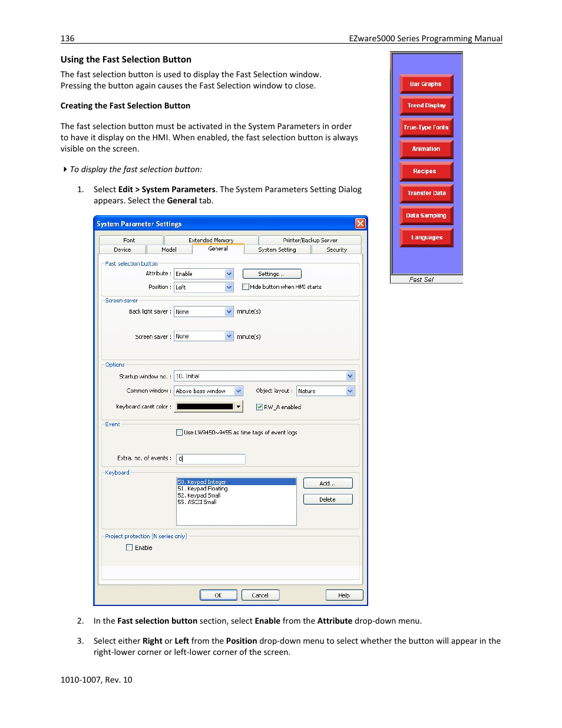The height and width of the screenshot is (728, 562).
Task: Open the Screen saver minutes dropdown
Action: (x=229, y=336)
